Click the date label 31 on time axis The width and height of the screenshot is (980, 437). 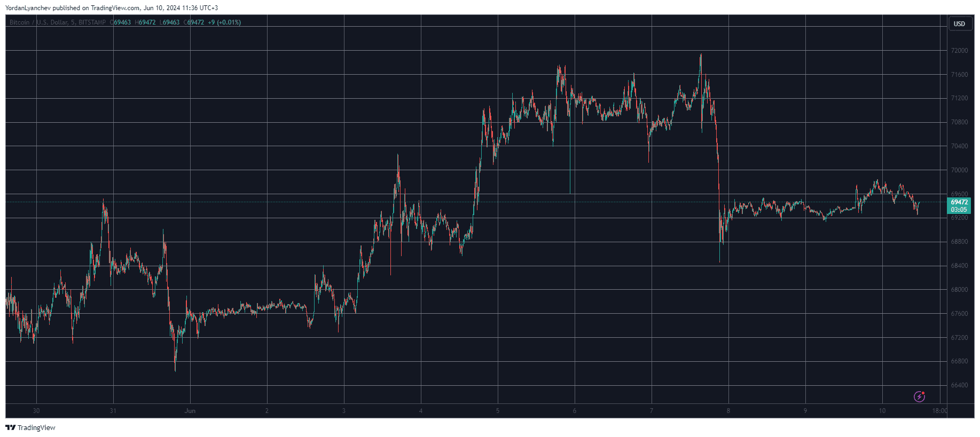(113, 411)
